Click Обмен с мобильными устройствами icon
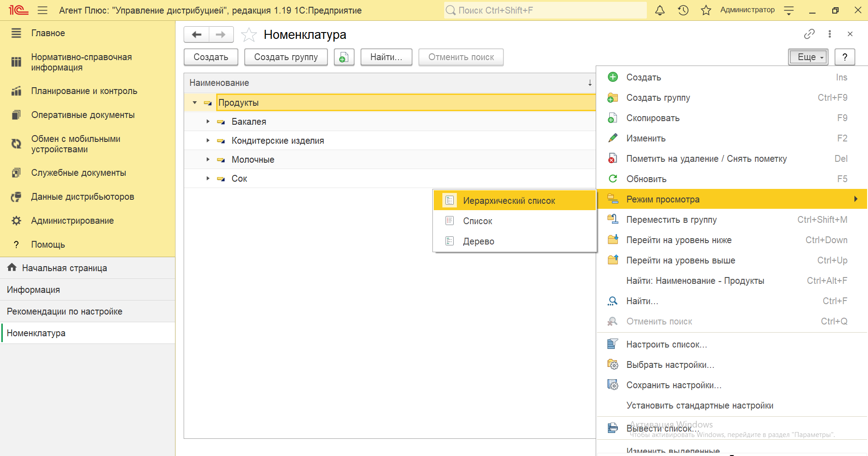868x456 pixels. [16, 144]
